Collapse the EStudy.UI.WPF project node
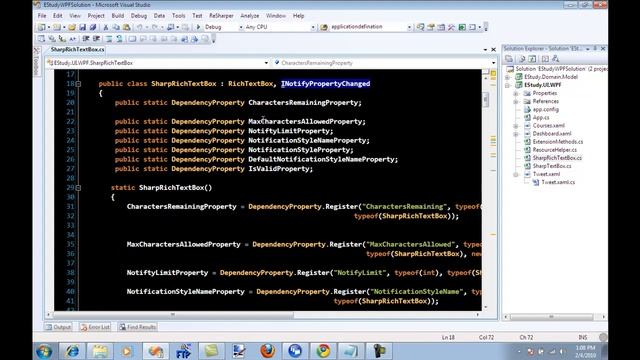 click(508, 85)
